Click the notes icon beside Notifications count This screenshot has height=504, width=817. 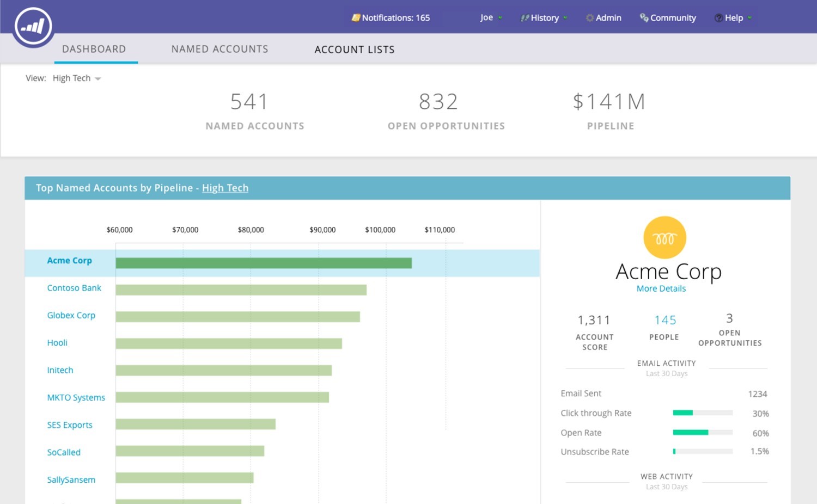point(357,17)
